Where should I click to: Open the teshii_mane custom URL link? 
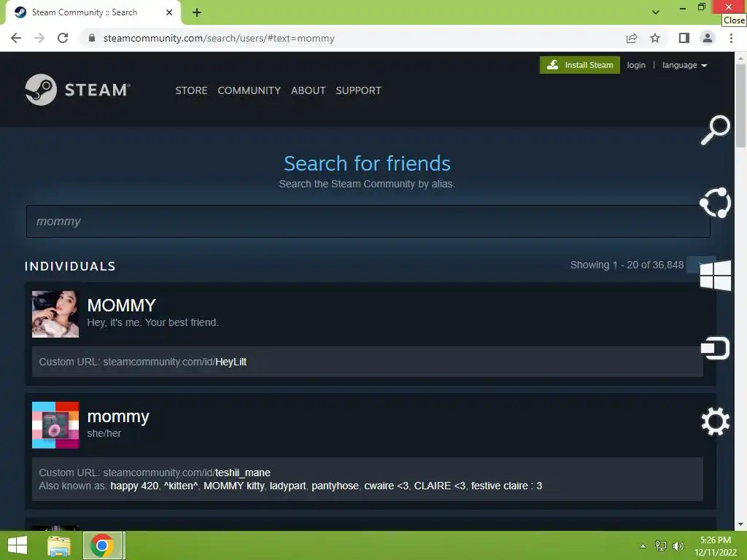pyautogui.click(x=187, y=472)
